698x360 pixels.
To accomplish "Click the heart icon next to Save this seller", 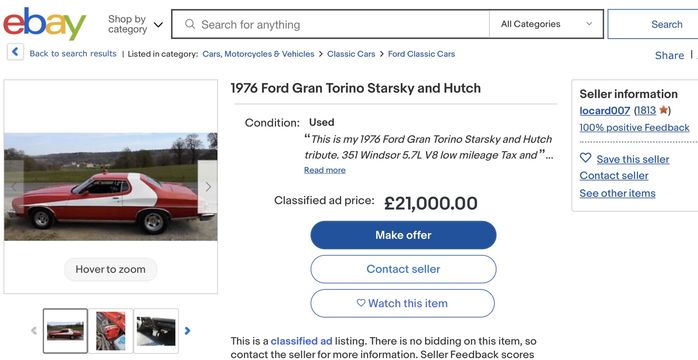I will [585, 158].
